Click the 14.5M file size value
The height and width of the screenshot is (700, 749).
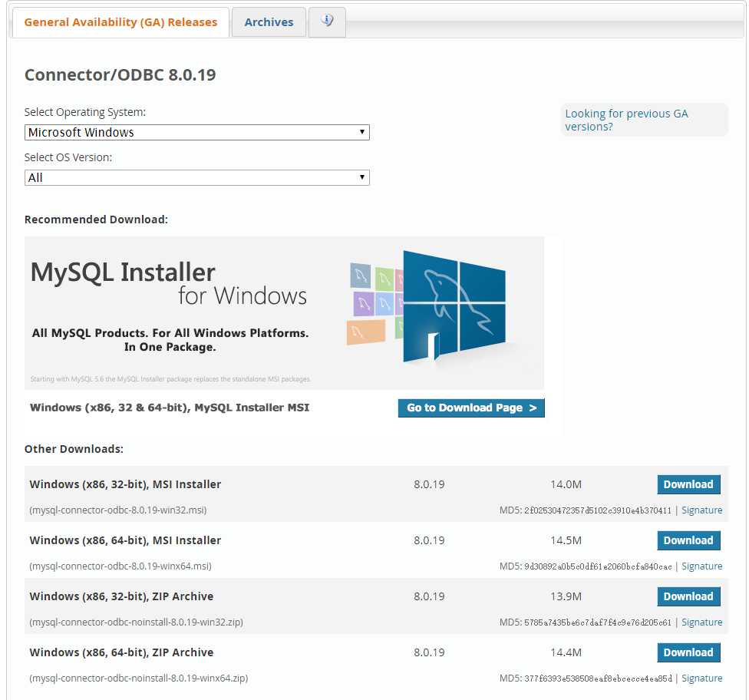[x=566, y=540]
